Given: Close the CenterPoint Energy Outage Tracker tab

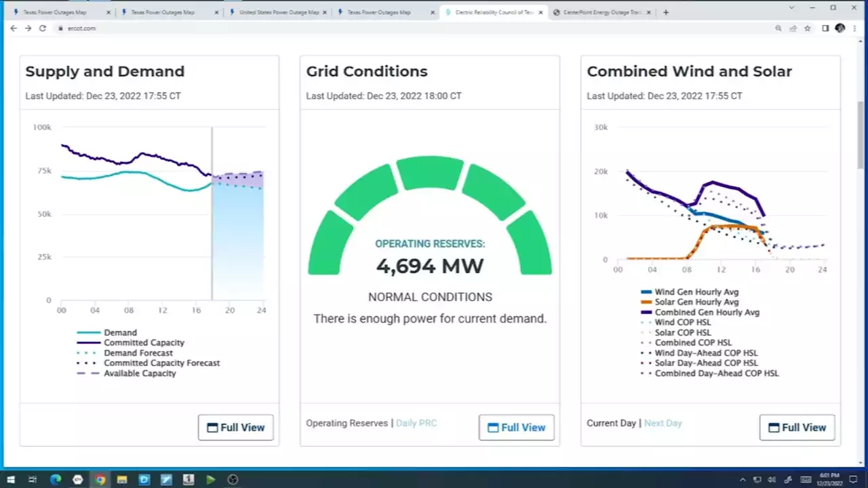Looking at the screenshot, I should (649, 12).
